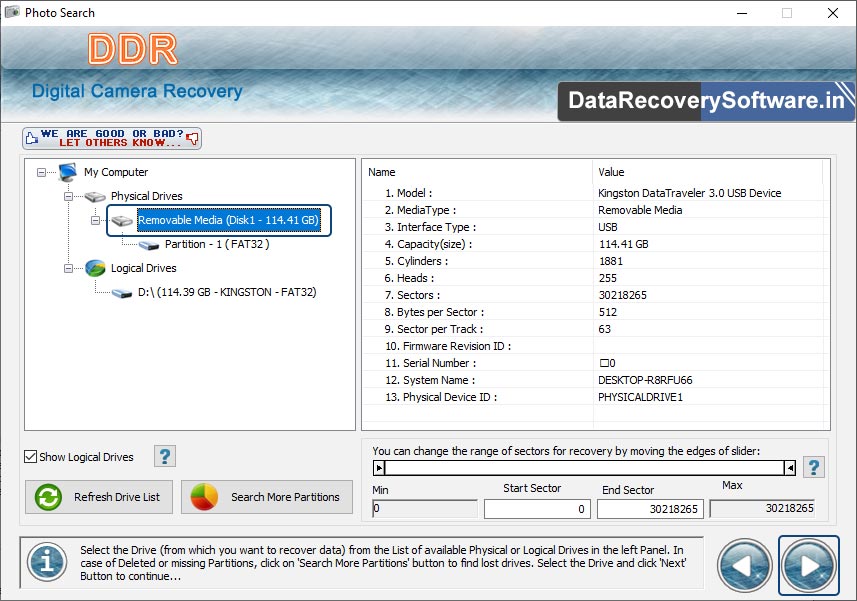Click the Min value field
Image resolution: width=857 pixels, height=601 pixels.
click(425, 509)
